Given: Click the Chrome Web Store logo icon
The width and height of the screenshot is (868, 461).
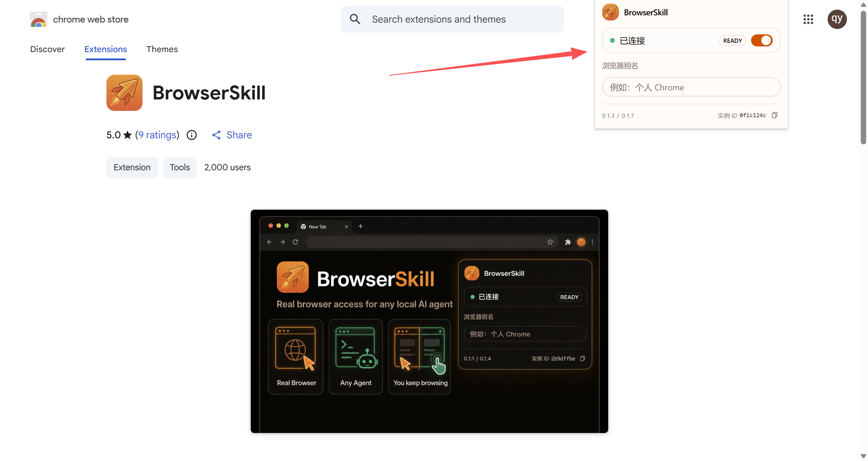Looking at the screenshot, I should [x=38, y=20].
